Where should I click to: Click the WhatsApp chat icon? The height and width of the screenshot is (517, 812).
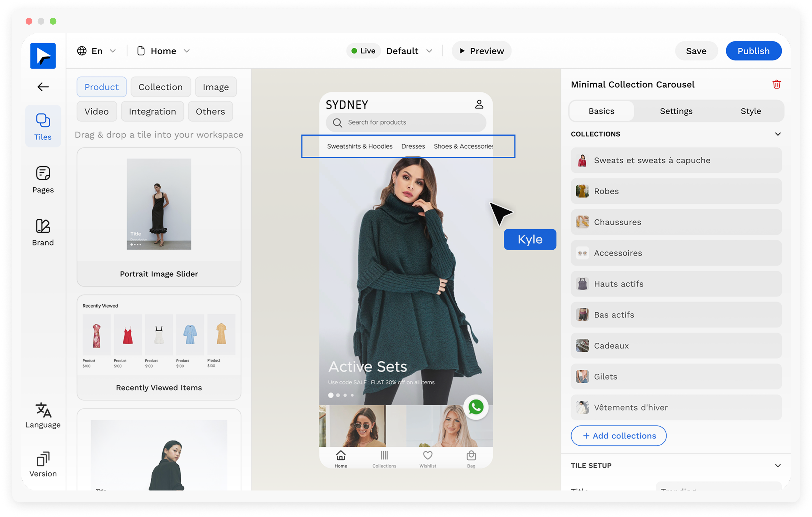pos(476,407)
